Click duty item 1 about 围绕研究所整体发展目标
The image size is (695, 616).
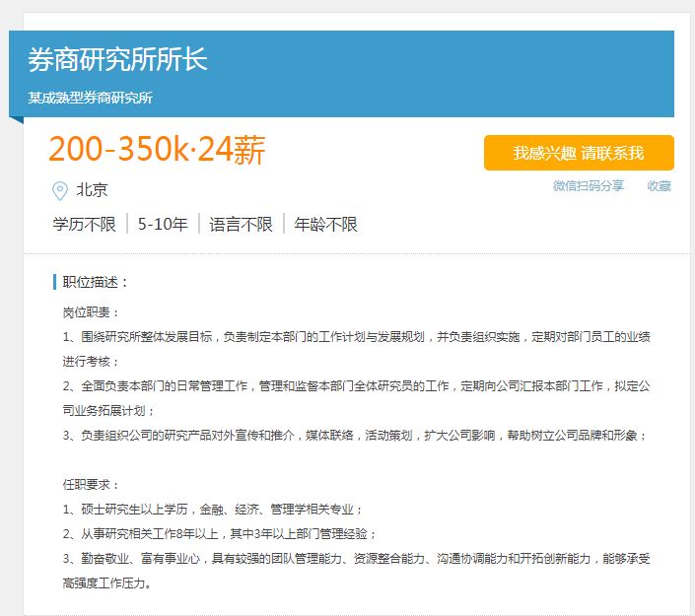[355, 336]
